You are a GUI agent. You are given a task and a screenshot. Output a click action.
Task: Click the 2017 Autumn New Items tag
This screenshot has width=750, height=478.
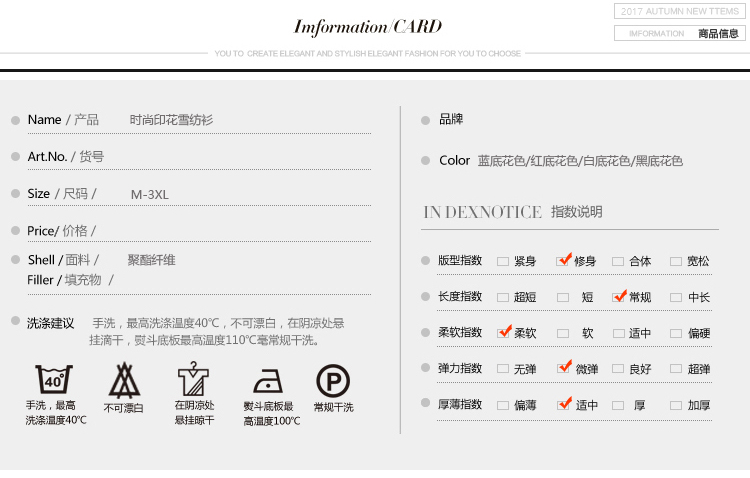tap(679, 11)
